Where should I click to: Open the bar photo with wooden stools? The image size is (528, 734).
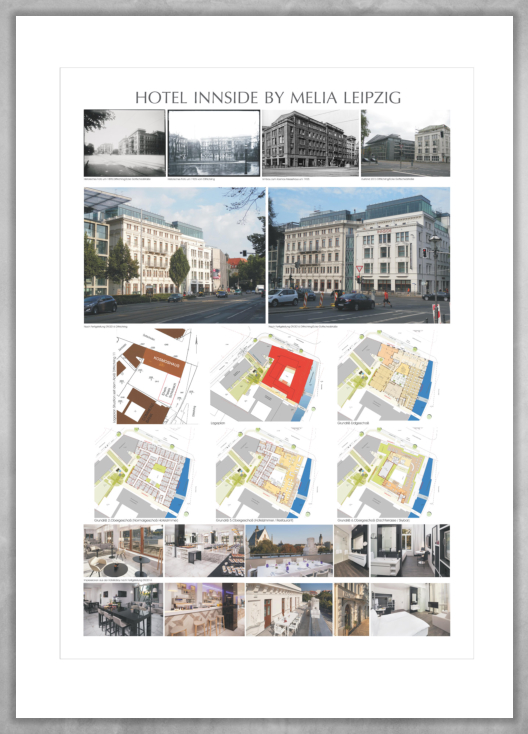pyautogui.click(x=205, y=609)
